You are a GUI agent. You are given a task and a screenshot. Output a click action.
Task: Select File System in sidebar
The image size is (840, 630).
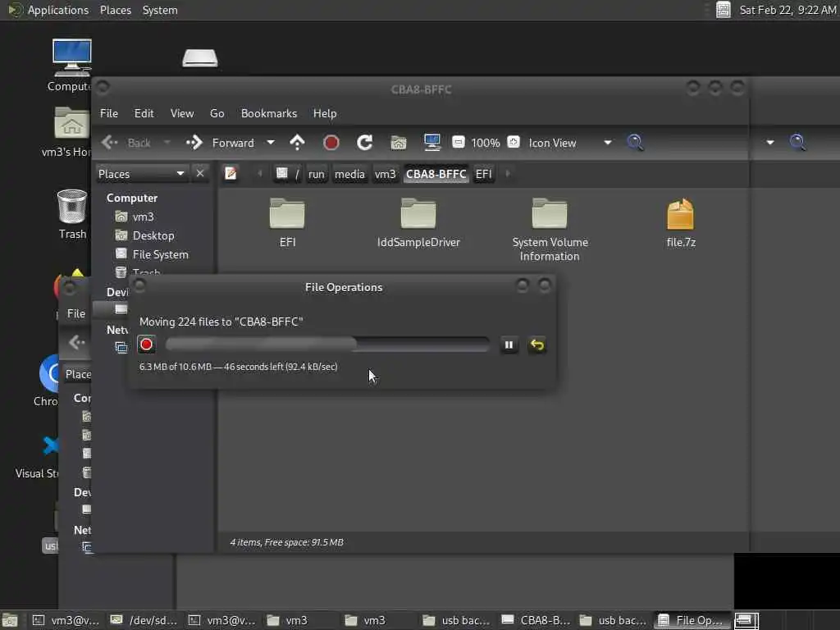click(160, 254)
